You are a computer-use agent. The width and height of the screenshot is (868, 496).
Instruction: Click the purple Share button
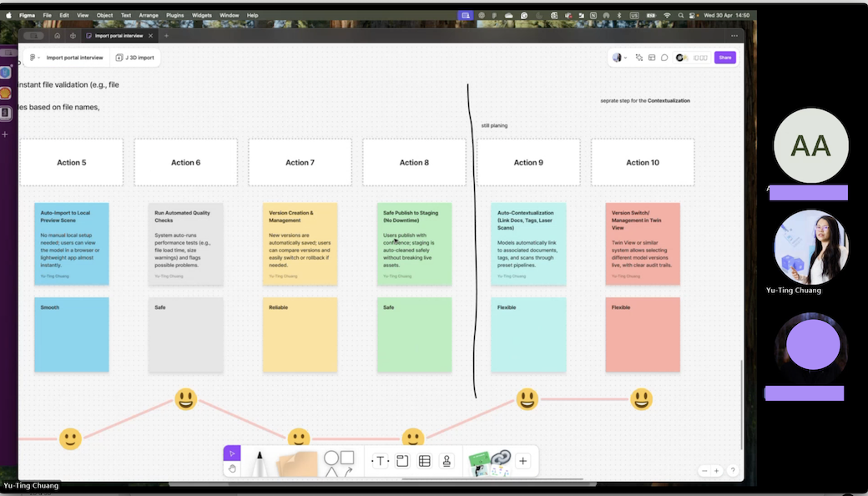[x=724, y=58]
